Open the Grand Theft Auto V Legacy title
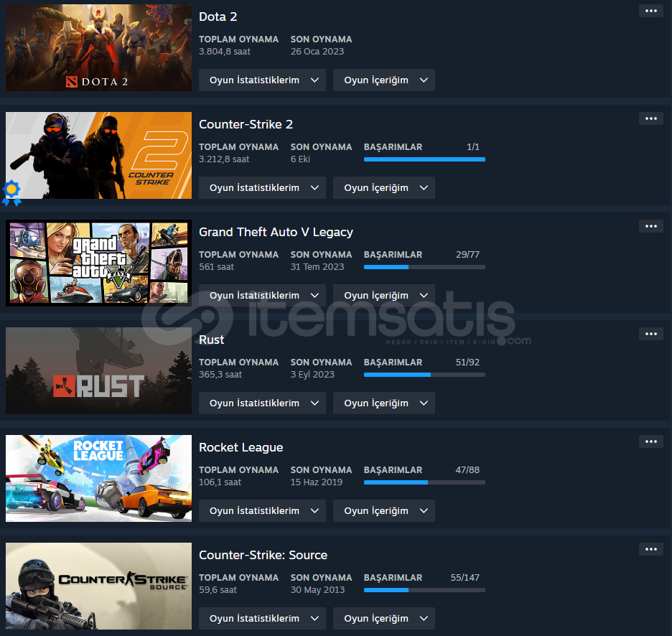This screenshot has width=672, height=636. 276,232
